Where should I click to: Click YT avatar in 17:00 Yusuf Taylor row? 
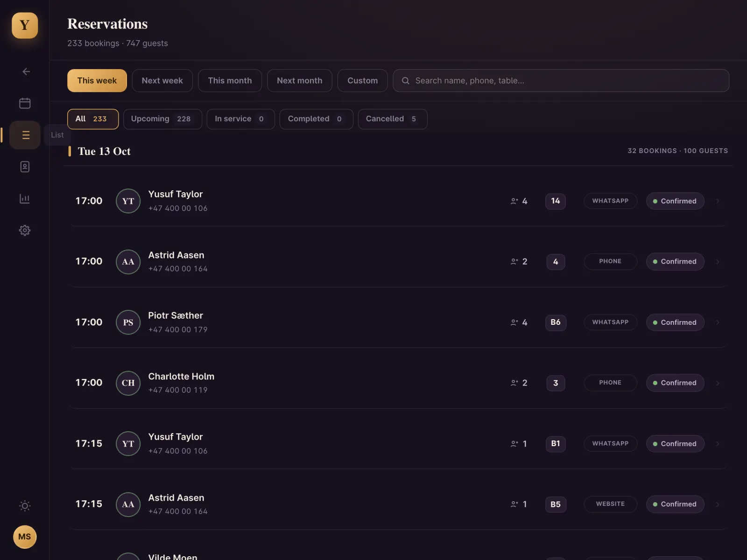click(128, 201)
